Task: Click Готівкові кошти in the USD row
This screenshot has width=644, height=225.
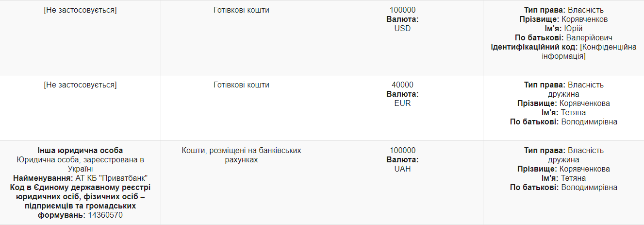Action: click(x=241, y=10)
